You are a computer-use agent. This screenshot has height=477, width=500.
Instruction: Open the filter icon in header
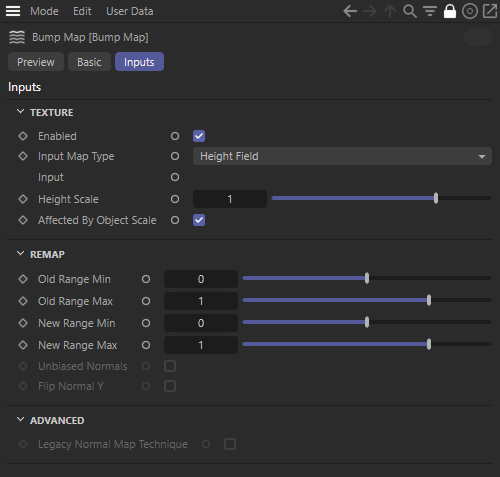coord(430,11)
